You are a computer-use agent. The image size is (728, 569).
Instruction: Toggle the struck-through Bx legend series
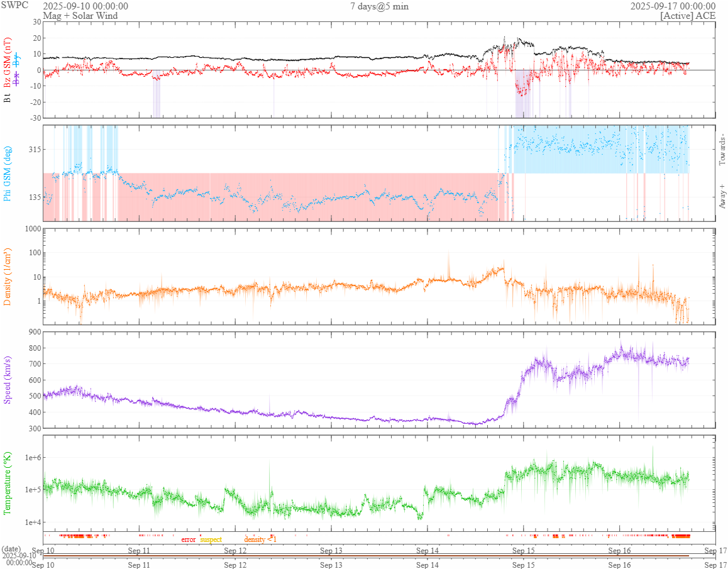17,77
